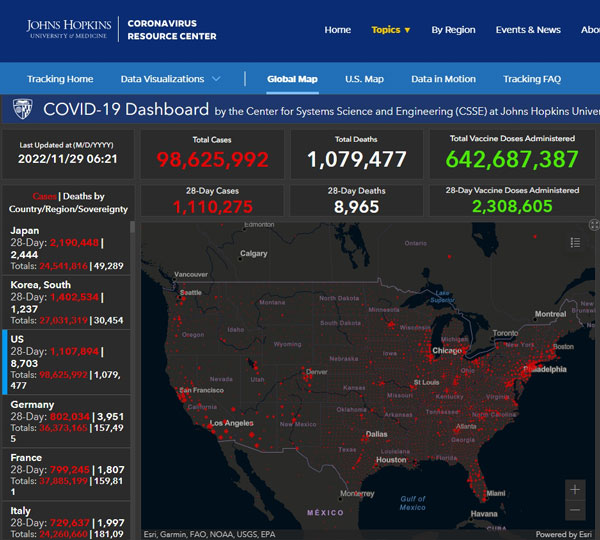
Task: Select Italy in the country list
Action: tap(66, 521)
